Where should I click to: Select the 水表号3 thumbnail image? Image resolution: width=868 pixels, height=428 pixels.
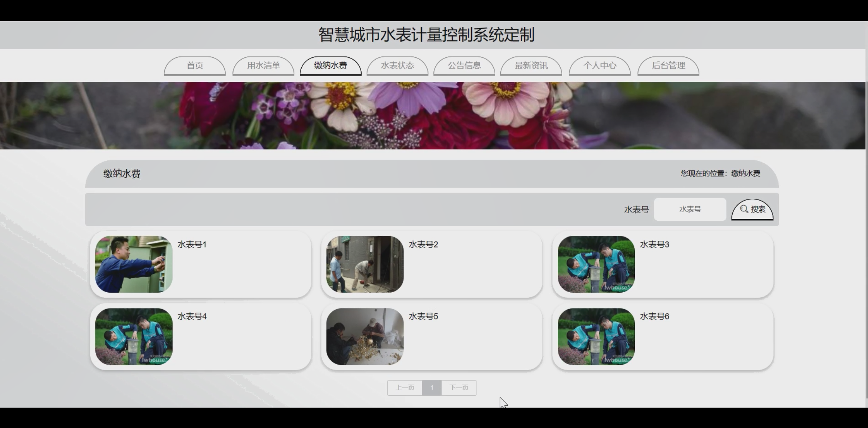coord(596,264)
